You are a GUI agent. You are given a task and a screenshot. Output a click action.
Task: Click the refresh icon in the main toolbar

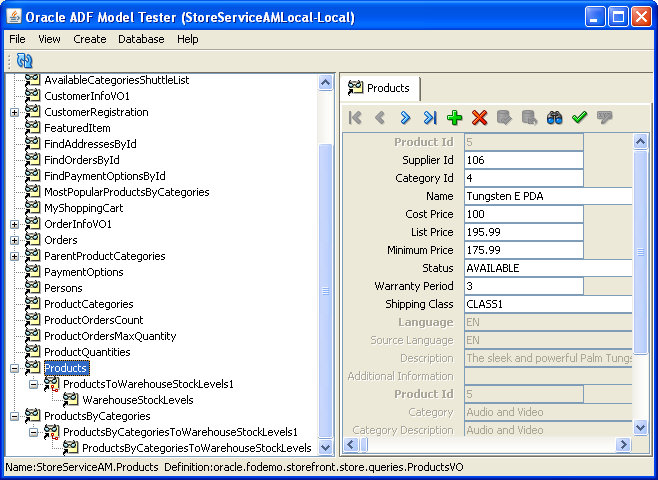point(24,61)
